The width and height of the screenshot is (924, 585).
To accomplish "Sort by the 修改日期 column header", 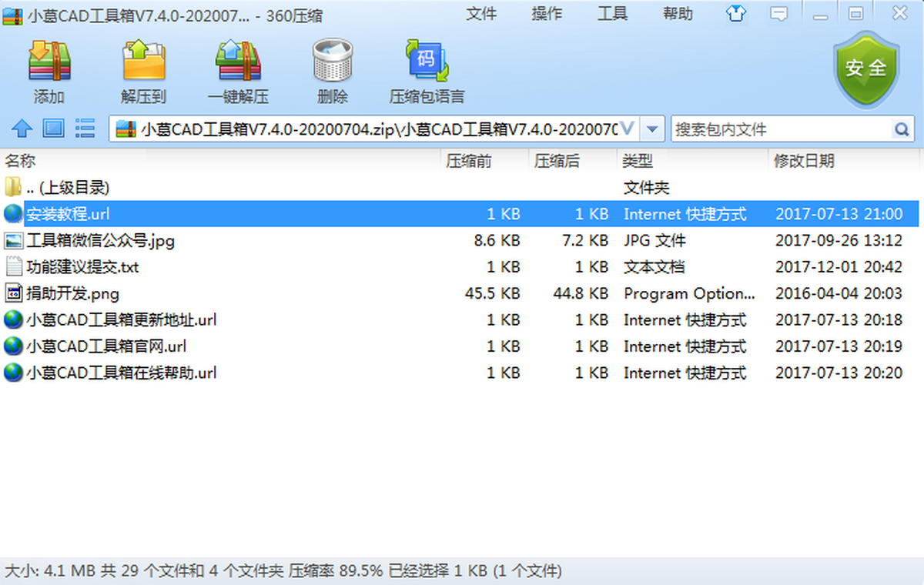I will 804,161.
